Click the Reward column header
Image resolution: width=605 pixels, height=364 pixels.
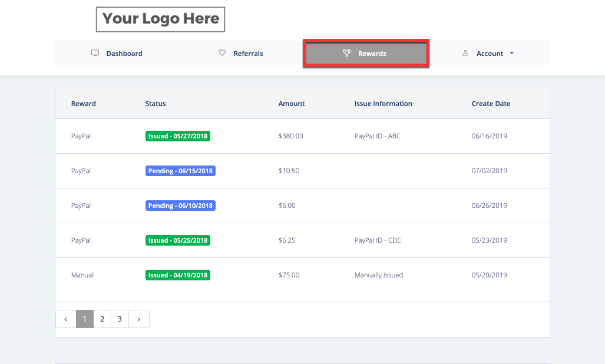[x=83, y=103]
